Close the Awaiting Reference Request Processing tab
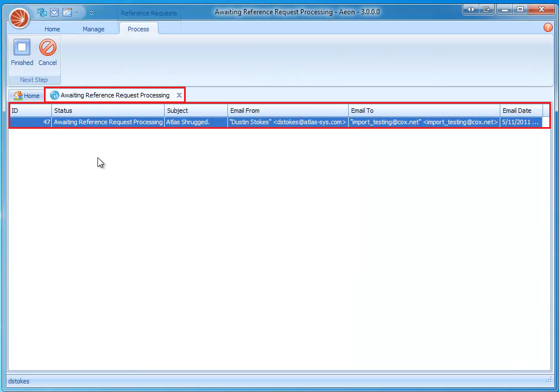This screenshot has height=392, width=559. click(x=179, y=95)
